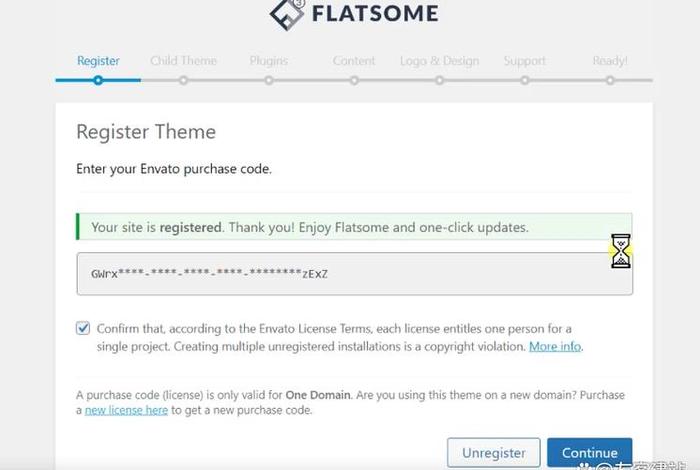Switch to the Content step label
Viewport: 700px width, 470px height.
[354, 61]
